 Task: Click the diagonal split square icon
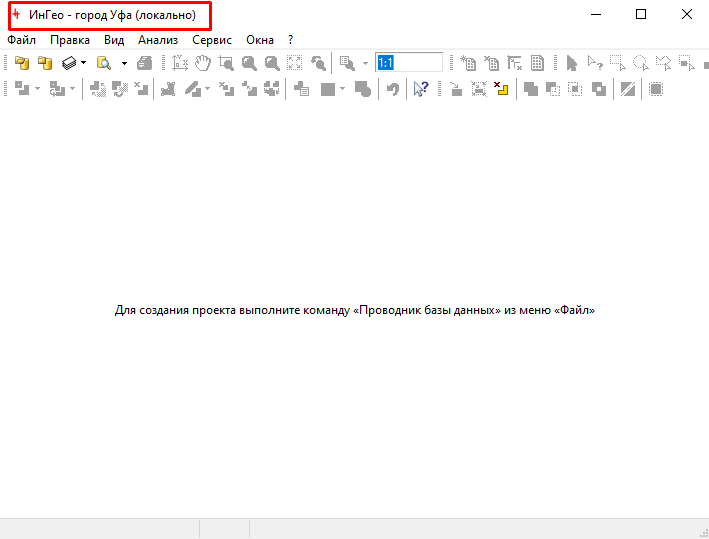tap(628, 89)
